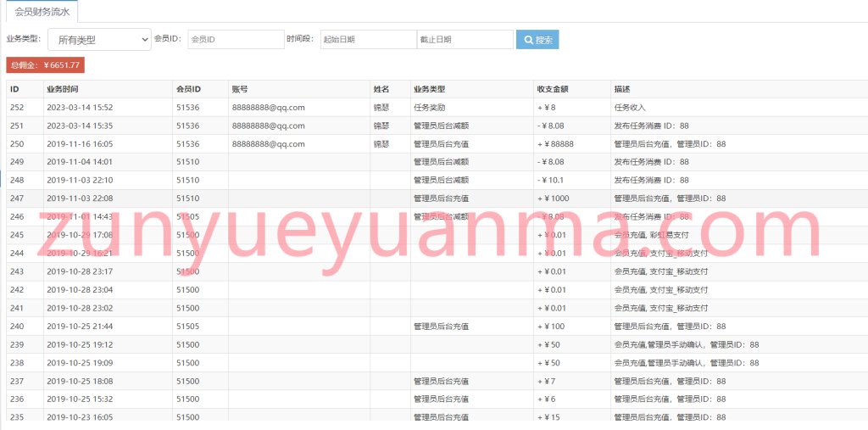Viewport: 868px width, 430px height.
Task: Expand the 业务类型 dropdown showing 所有类型
Action: pos(100,39)
